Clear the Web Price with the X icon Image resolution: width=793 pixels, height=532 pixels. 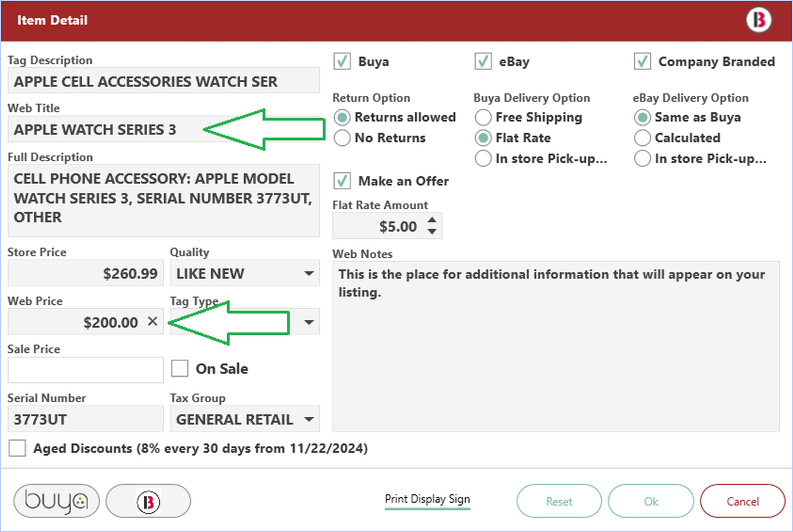click(x=152, y=321)
